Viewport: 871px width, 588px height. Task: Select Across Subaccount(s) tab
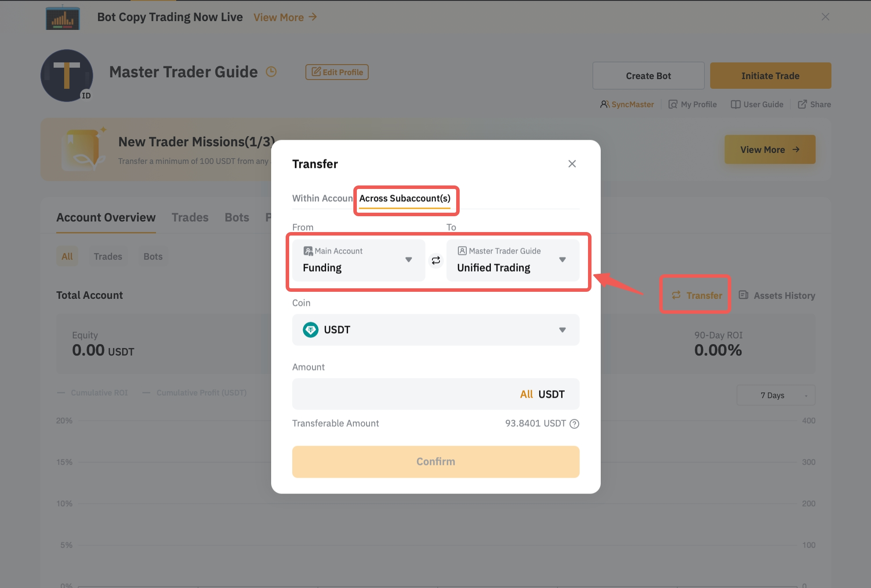click(405, 198)
